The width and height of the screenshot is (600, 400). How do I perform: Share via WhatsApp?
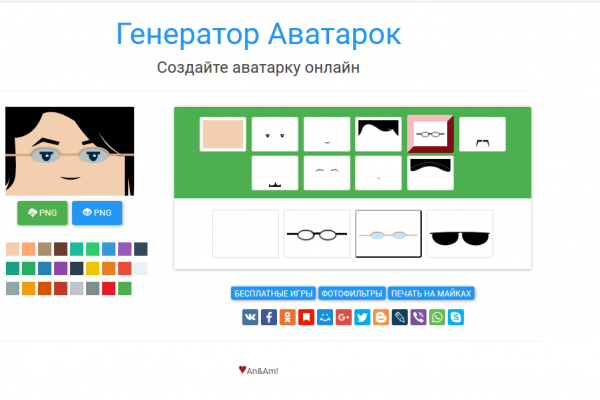pyautogui.click(x=437, y=317)
